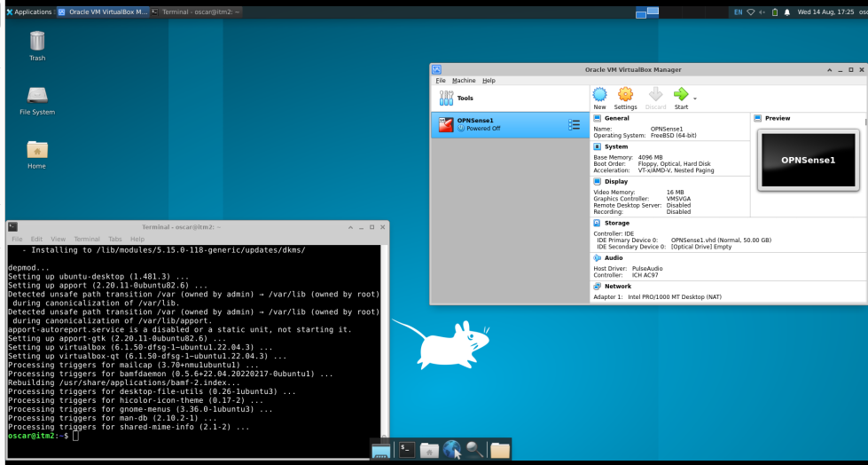Open the File System desktop icon
The height and width of the screenshot is (465, 868).
click(x=37, y=99)
